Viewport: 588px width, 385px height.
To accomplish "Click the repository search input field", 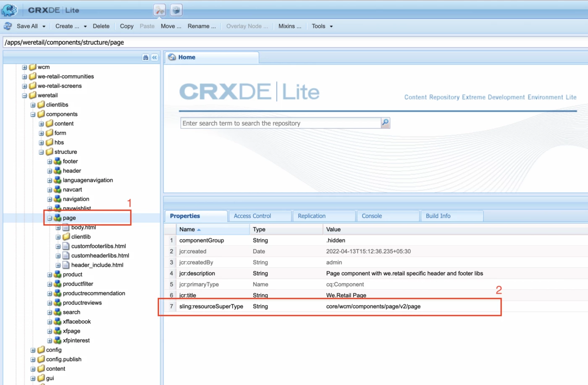I will coord(281,123).
